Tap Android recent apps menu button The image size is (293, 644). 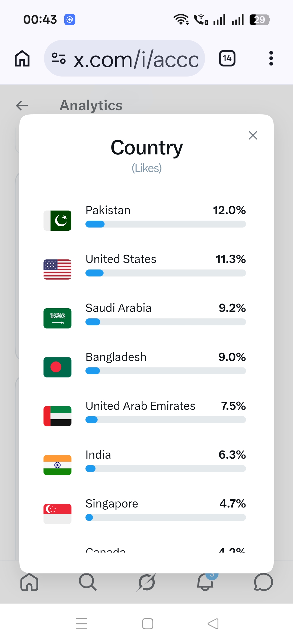[82, 624]
